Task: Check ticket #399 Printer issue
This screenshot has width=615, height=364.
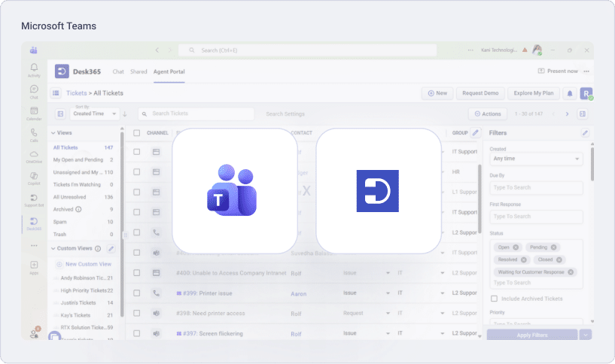Action: click(x=136, y=293)
